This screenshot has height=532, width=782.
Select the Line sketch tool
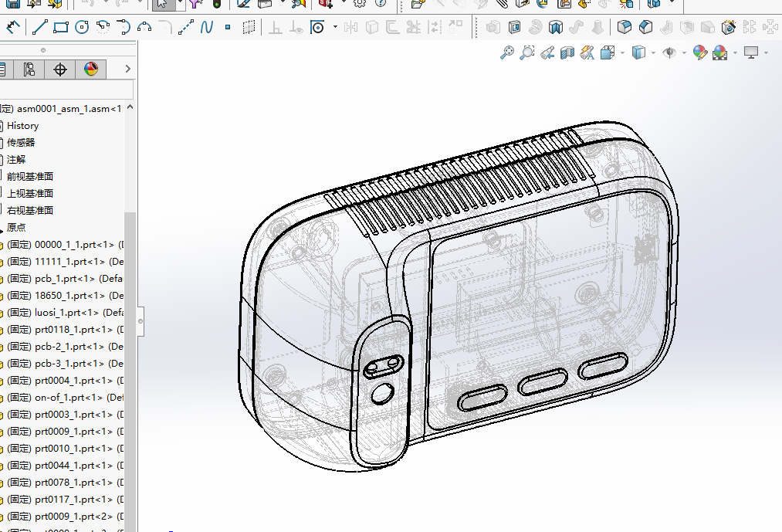click(x=39, y=28)
